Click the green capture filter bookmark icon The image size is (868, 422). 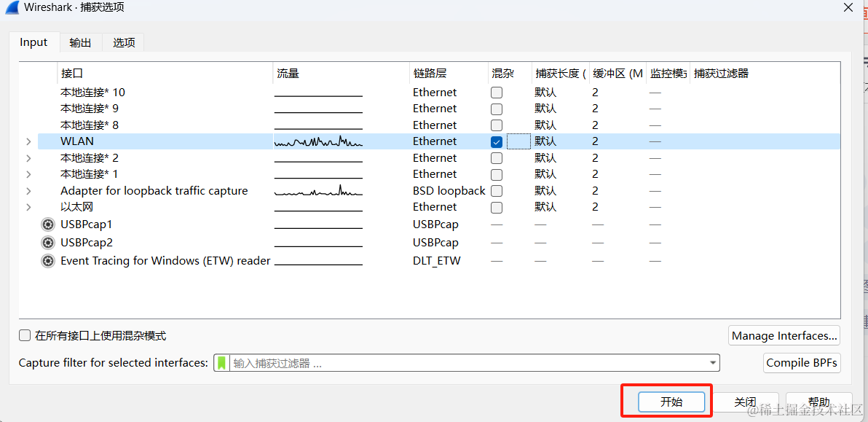click(221, 363)
